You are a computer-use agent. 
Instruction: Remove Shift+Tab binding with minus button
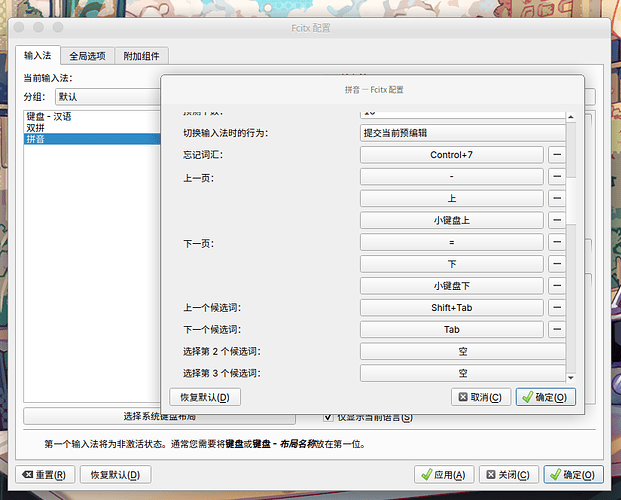coord(557,307)
